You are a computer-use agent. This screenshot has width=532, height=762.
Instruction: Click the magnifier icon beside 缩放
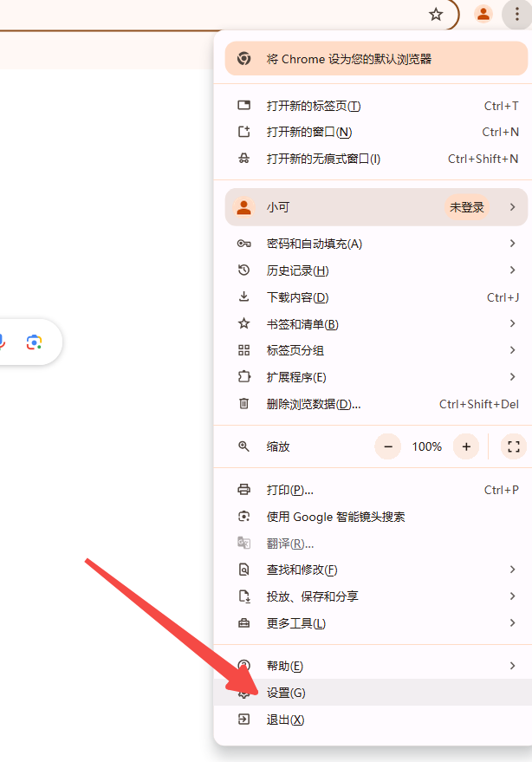coord(243,446)
